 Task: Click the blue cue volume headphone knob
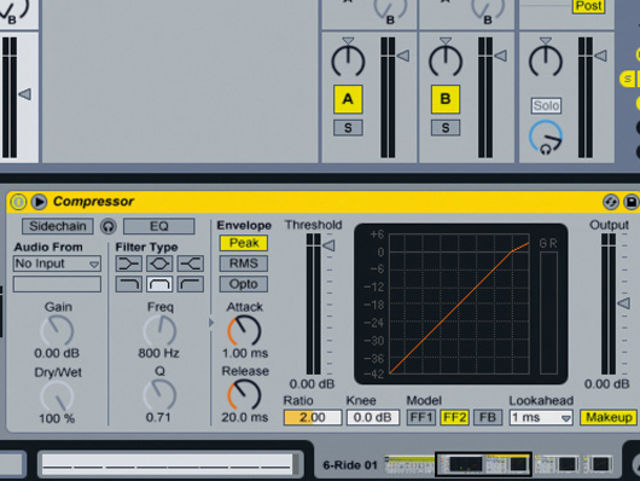point(546,138)
